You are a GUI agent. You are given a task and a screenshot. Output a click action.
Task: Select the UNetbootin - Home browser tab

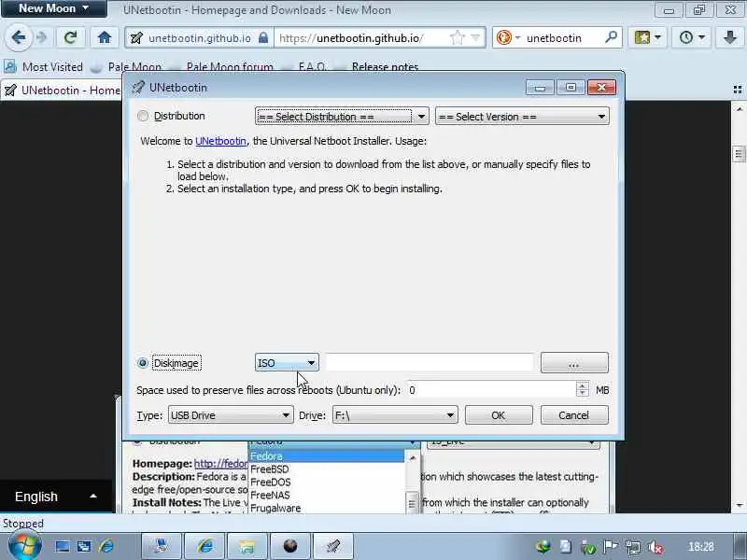tap(61, 90)
